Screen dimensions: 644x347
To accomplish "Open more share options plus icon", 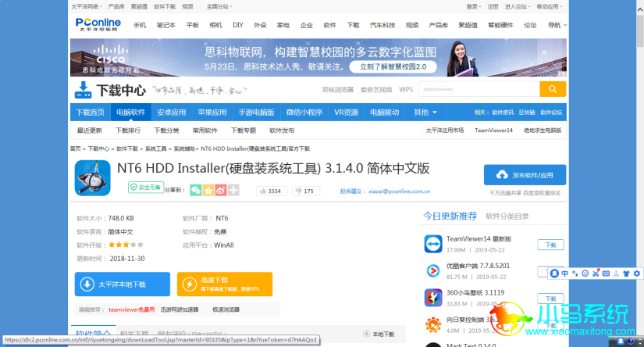I will [x=233, y=191].
